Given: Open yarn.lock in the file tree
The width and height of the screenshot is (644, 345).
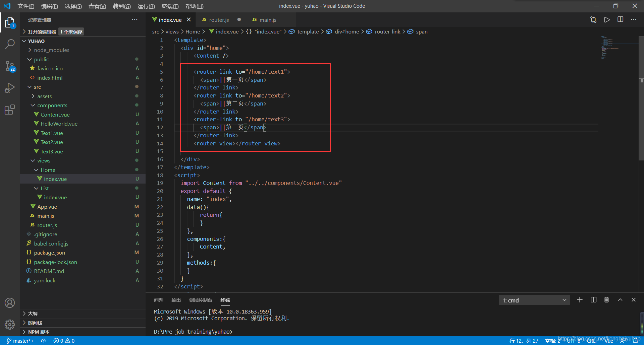Looking at the screenshot, I should [x=83, y=280].
